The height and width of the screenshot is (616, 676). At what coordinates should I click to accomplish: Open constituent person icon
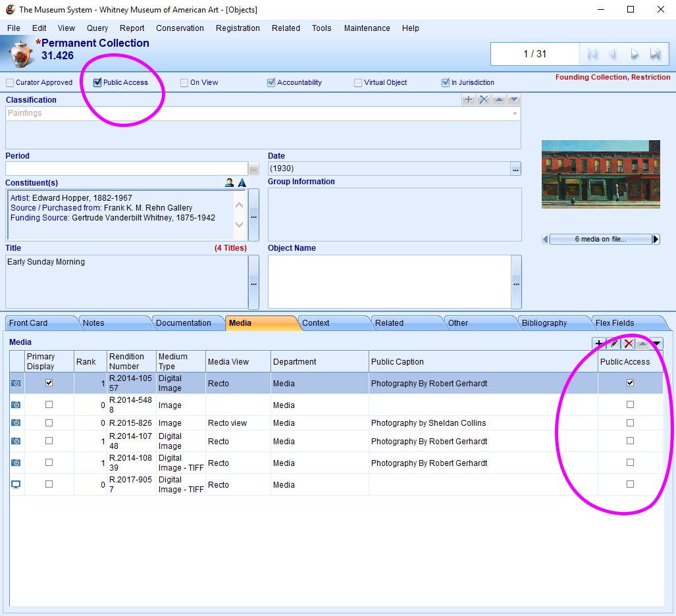click(229, 183)
